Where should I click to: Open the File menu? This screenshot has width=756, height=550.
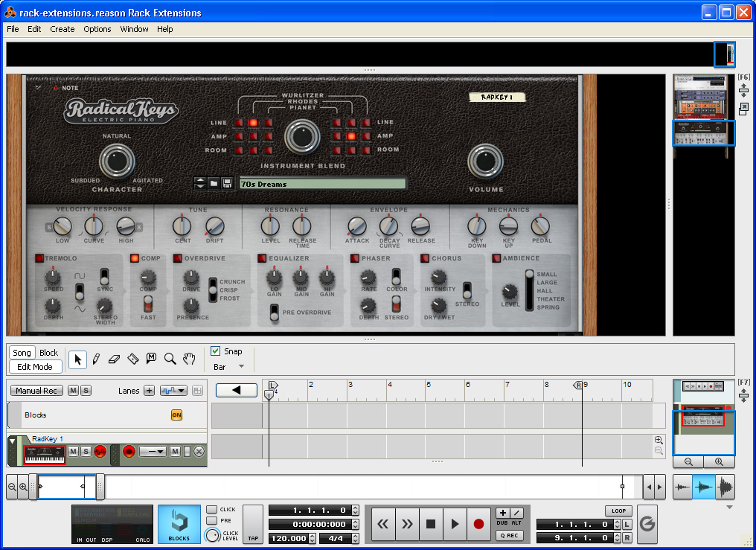pyautogui.click(x=13, y=29)
